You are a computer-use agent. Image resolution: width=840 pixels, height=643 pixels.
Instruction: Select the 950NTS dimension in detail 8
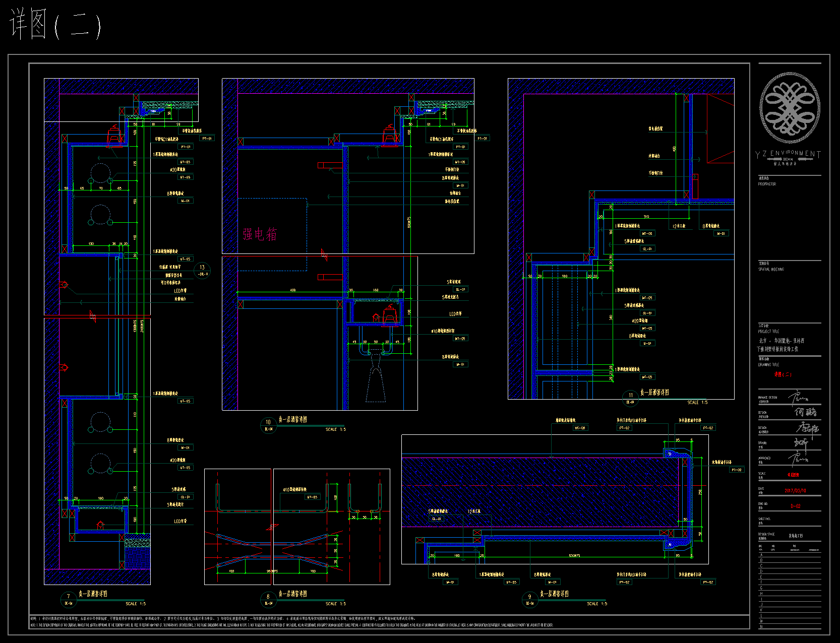click(272, 571)
